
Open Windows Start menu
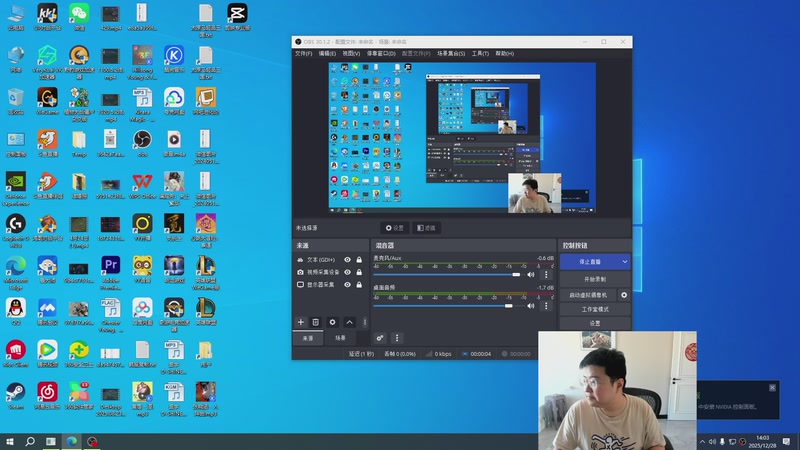pyautogui.click(x=10, y=441)
